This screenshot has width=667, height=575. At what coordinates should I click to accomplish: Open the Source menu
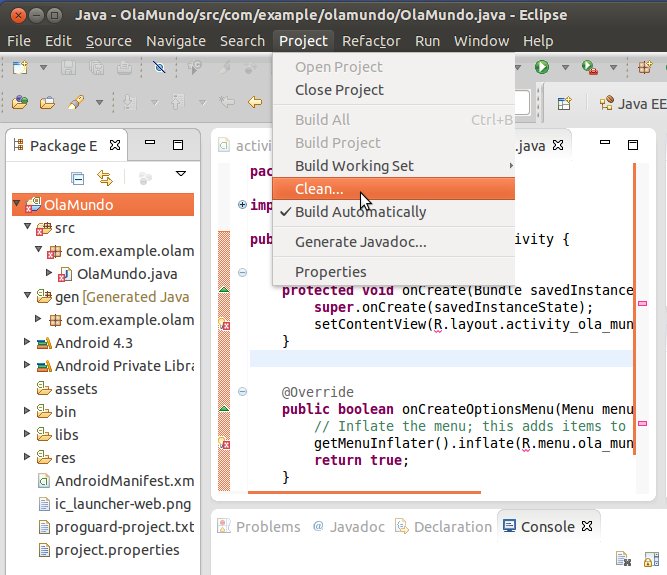(108, 41)
